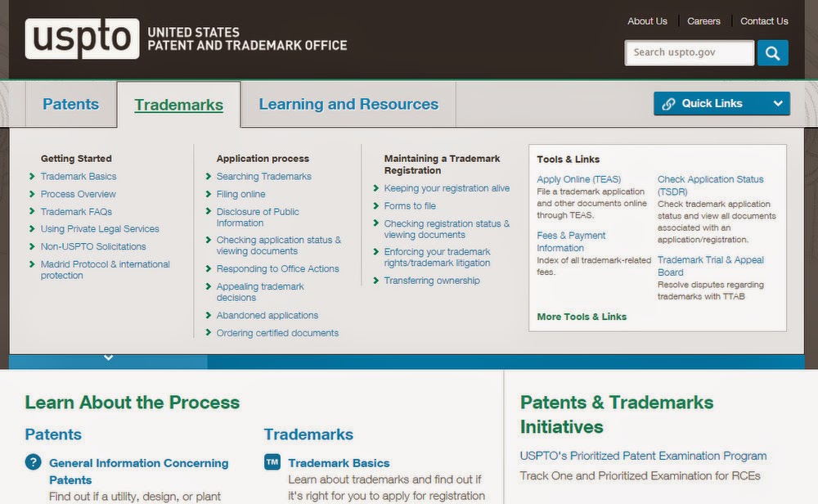This screenshot has width=818, height=504.
Task: Click the United States Patent and Trademark Office title
Action: coord(247,39)
